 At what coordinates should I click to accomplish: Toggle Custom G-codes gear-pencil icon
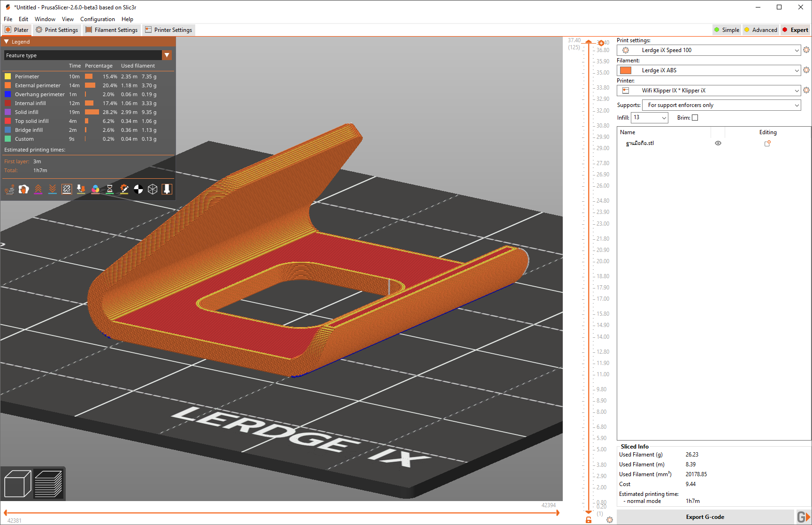124,189
